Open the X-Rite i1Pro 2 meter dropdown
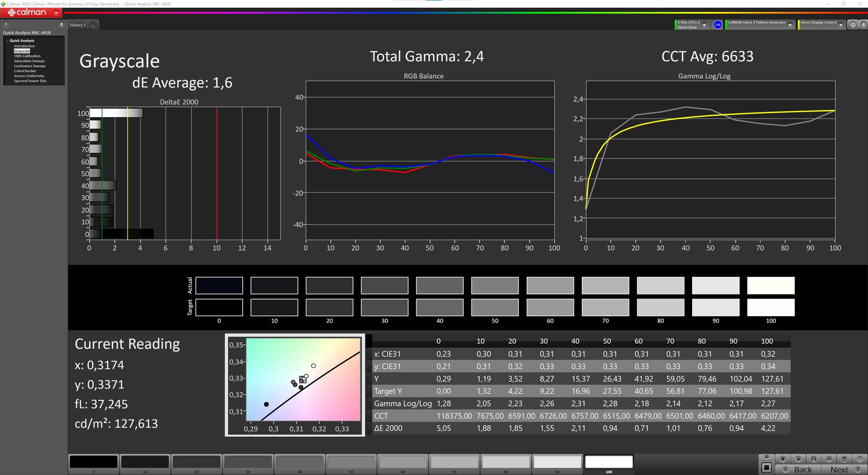The image size is (868, 475). pos(704,25)
